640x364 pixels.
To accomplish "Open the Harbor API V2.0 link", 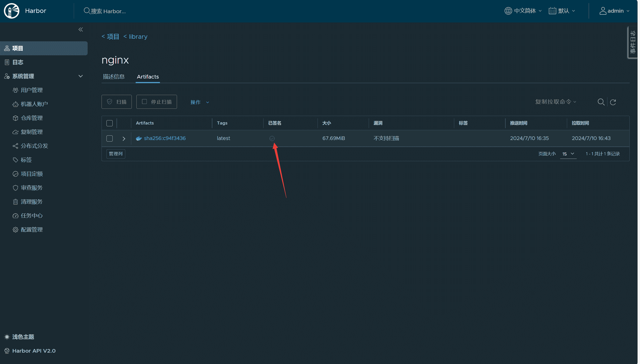I will (34, 351).
